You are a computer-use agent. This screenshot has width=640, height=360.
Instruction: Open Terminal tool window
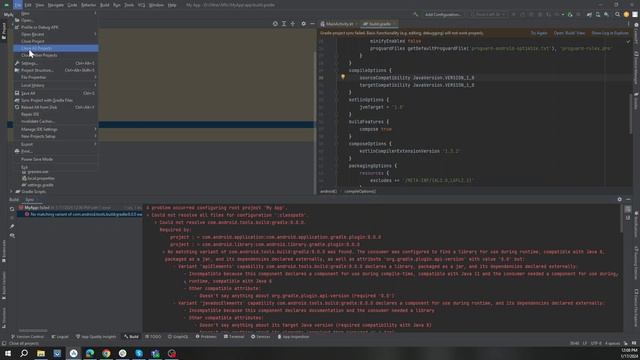click(234, 337)
